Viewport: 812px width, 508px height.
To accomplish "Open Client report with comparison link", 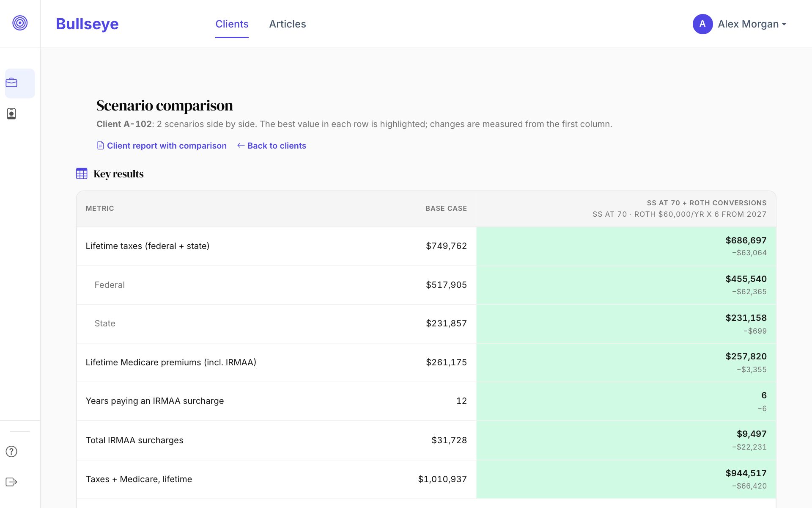I will point(167,146).
